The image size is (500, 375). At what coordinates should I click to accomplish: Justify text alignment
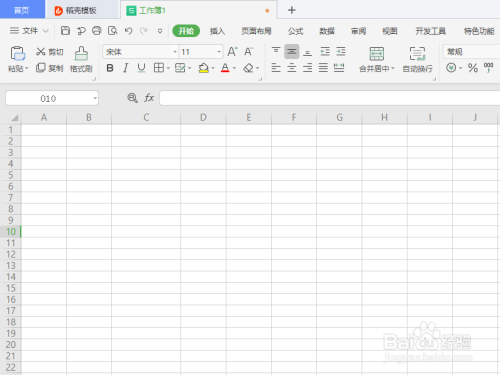[x=323, y=68]
